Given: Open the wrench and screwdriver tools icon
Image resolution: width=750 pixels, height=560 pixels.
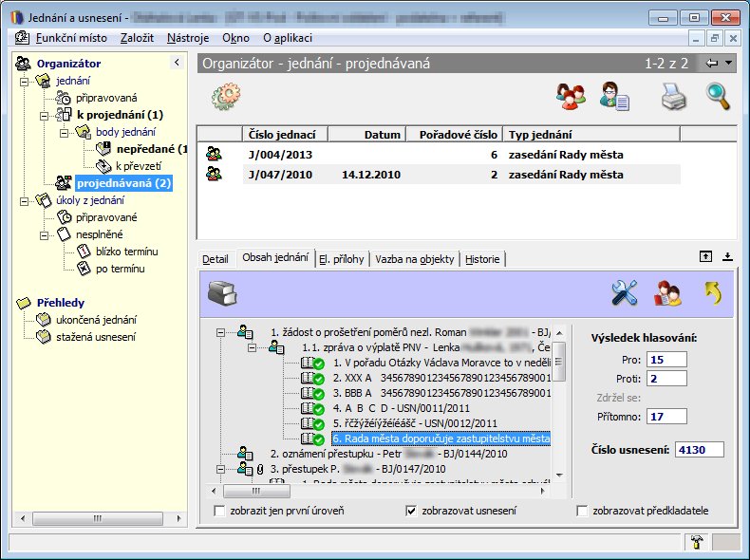Looking at the screenshot, I should [x=624, y=292].
